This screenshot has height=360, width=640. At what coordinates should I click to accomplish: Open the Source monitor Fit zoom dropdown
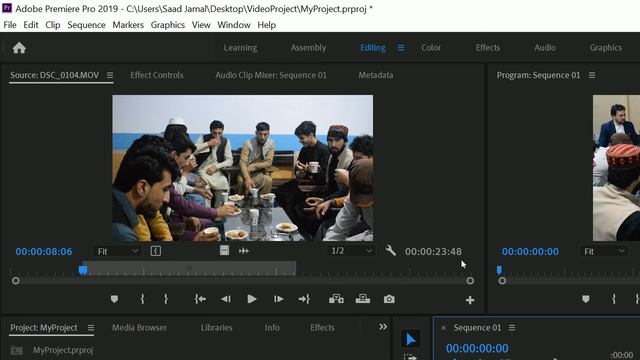[x=118, y=251]
